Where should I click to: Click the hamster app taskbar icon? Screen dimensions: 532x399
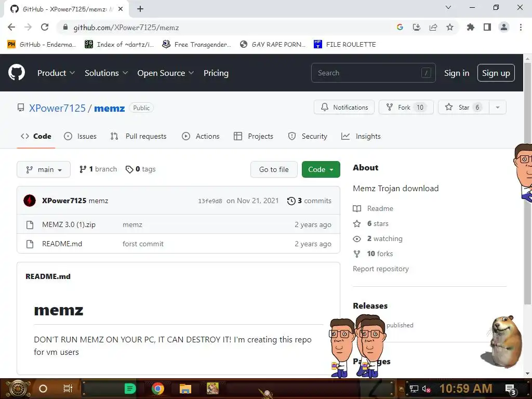(x=212, y=389)
